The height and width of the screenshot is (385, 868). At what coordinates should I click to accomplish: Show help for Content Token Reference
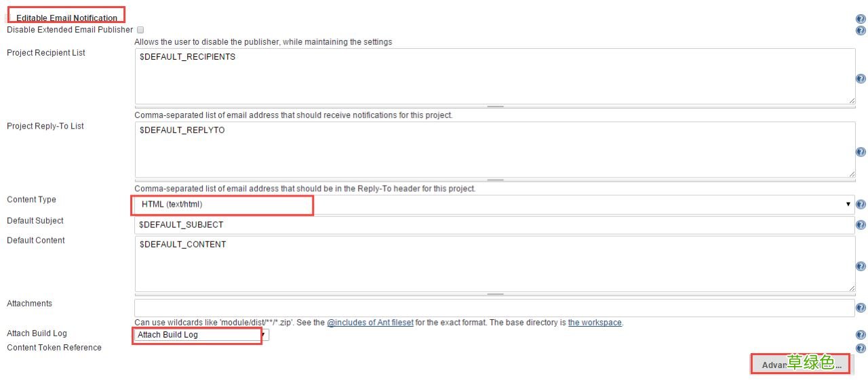[x=861, y=348]
